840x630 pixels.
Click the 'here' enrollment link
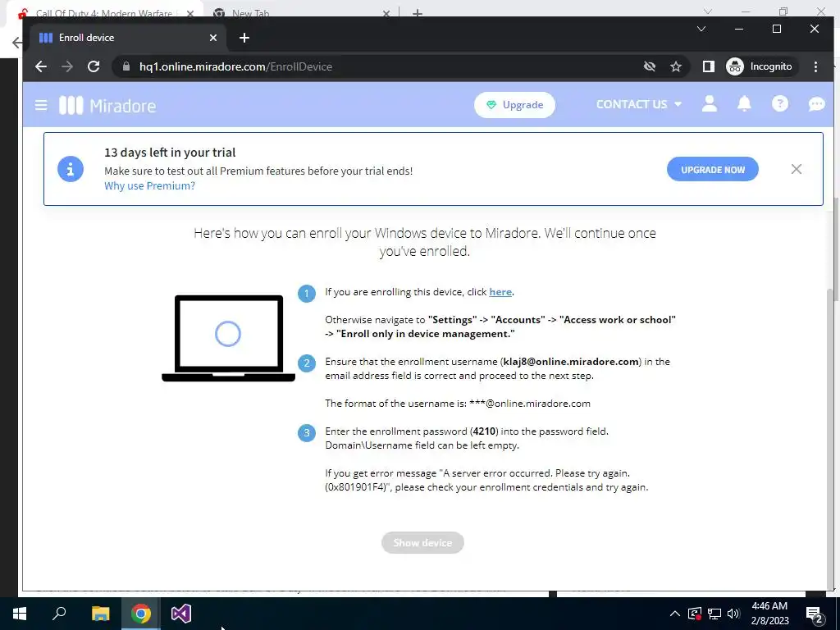point(500,292)
